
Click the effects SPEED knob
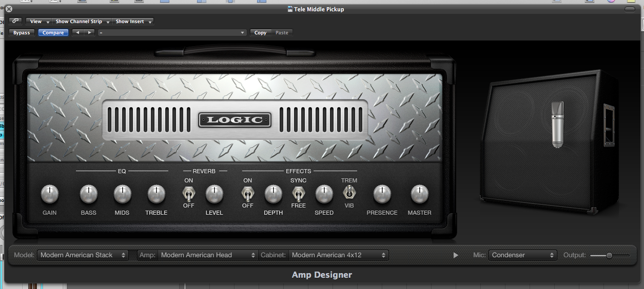[324, 194]
